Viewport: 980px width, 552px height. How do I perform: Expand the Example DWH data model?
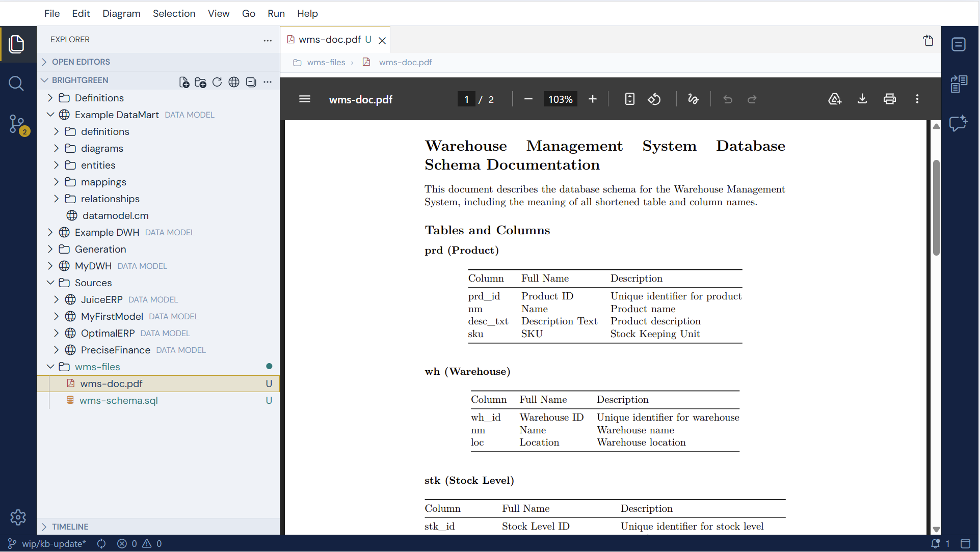[50, 232]
